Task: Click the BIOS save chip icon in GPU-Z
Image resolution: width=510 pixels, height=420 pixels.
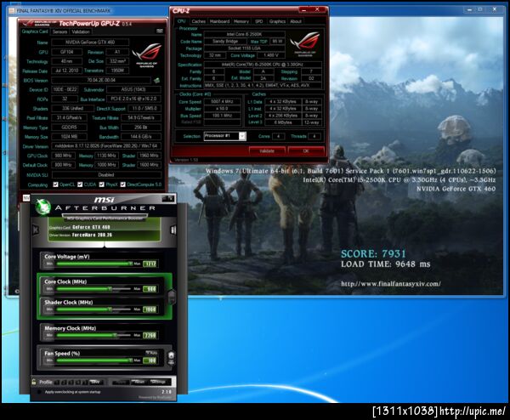Action: [x=156, y=80]
